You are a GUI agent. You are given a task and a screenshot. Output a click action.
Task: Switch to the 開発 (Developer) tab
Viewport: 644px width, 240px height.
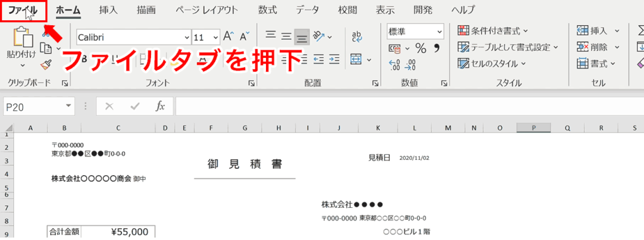(x=424, y=9)
